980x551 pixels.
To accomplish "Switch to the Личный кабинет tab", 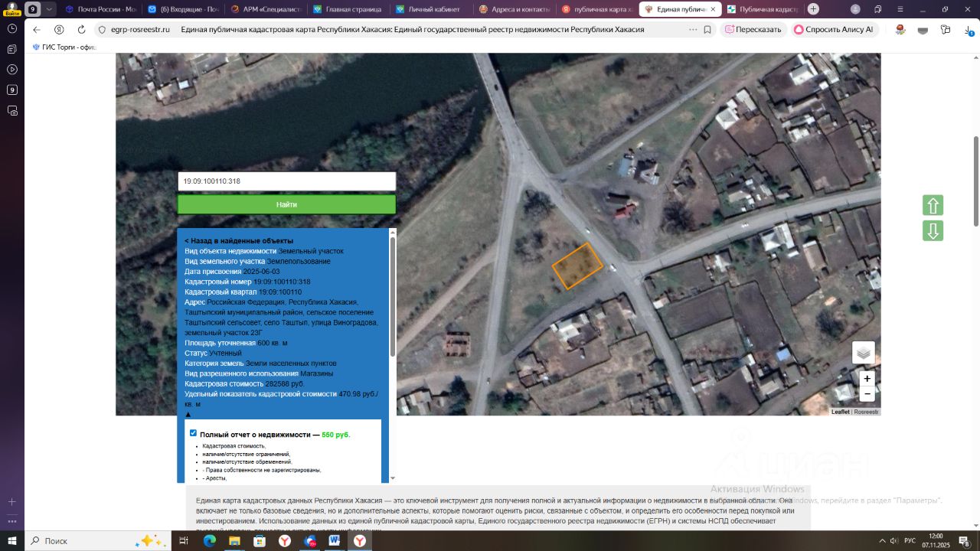I will [x=430, y=9].
